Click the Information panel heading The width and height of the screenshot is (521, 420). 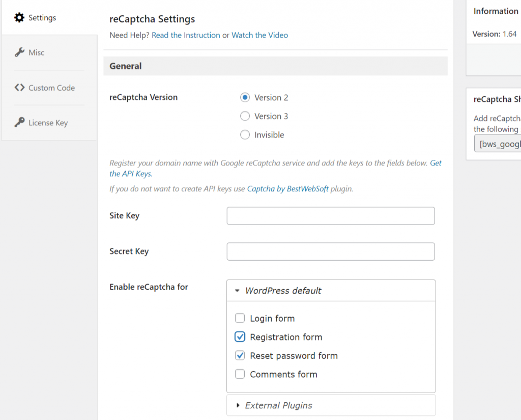pos(496,11)
